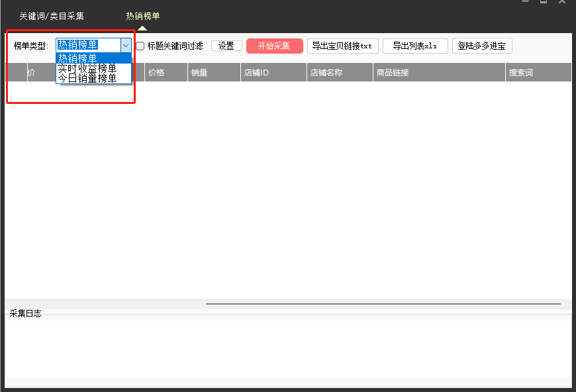576x392 pixels.
Task: Click the 店铺名称 column header
Action: click(x=340, y=72)
